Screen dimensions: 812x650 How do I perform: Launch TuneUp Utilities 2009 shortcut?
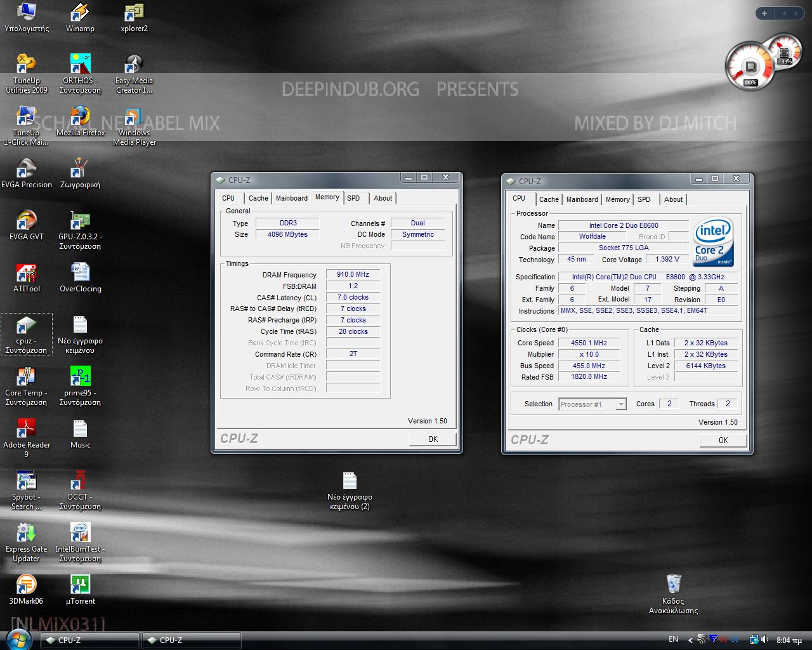tap(27, 74)
